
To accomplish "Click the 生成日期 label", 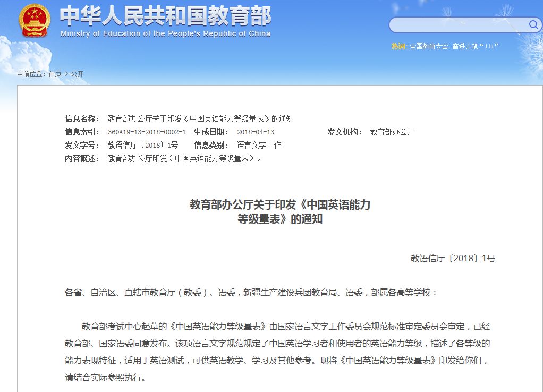I will (211, 132).
